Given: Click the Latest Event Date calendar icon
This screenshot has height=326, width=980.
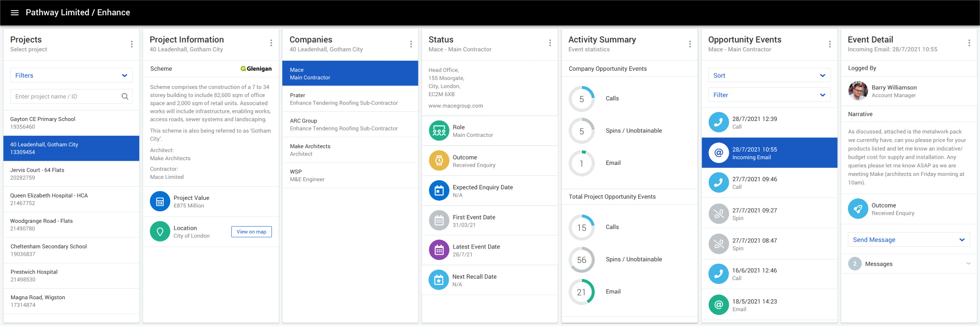Looking at the screenshot, I should click(439, 250).
